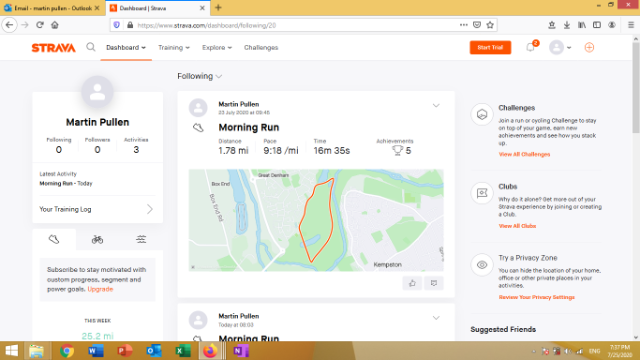This screenshot has width=640, height=360.
Task: Open the profile avatar dropdown menu
Action: [560, 47]
